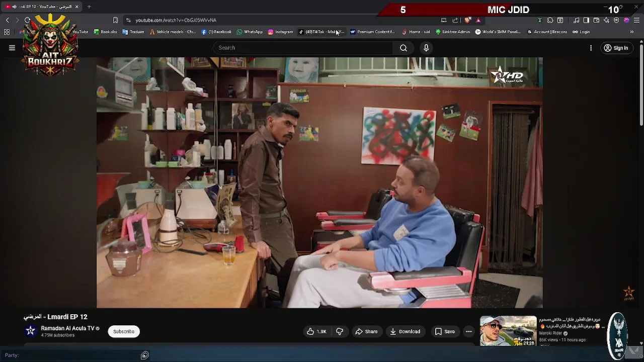Click the screen cast icon in address bar
This screenshot has width=644, height=362.
tap(444, 20)
